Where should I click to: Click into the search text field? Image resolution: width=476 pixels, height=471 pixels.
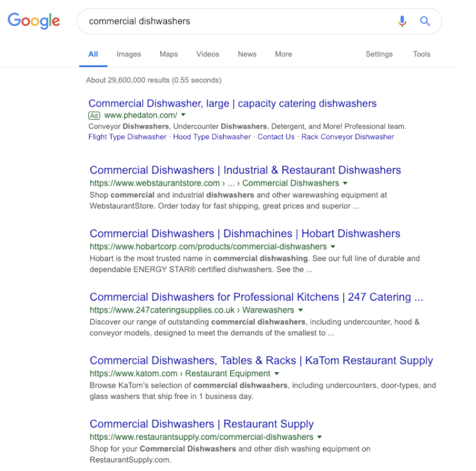[x=234, y=21]
